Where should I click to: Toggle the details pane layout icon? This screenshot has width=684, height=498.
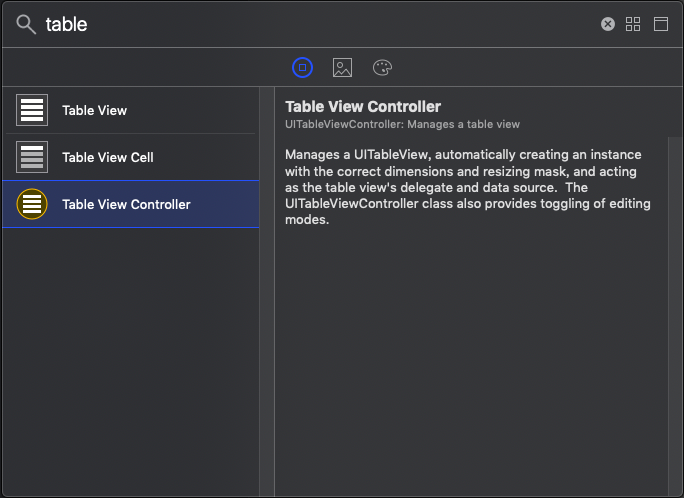point(661,24)
